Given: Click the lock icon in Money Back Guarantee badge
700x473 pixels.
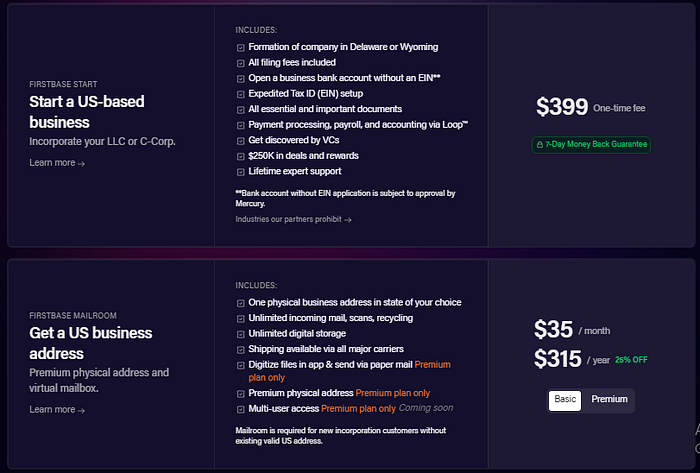Looking at the screenshot, I should [x=539, y=145].
